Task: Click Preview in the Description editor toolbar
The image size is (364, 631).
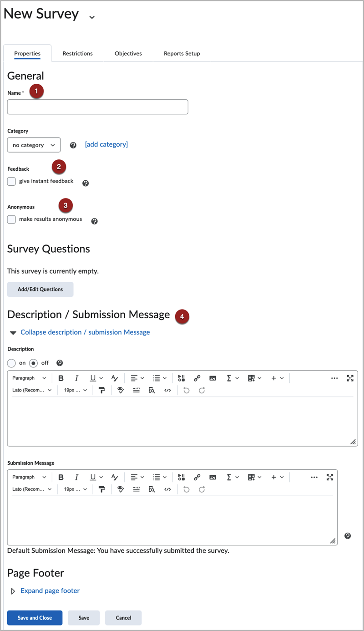Action: 152,390
